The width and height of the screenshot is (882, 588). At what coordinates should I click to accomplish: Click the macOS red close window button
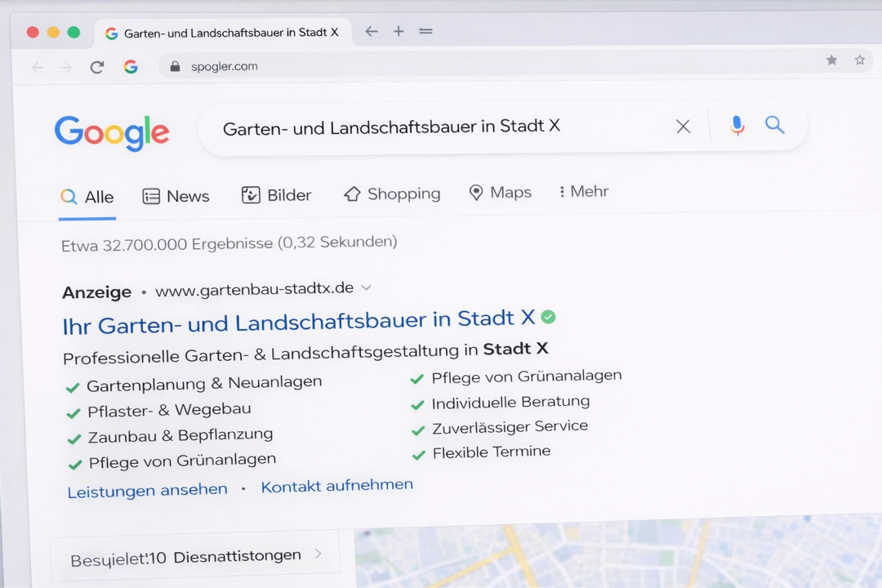[33, 32]
